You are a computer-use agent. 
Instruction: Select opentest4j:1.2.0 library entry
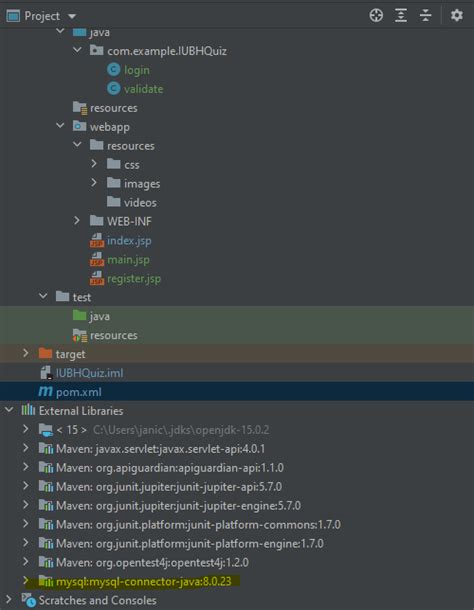coord(152,563)
